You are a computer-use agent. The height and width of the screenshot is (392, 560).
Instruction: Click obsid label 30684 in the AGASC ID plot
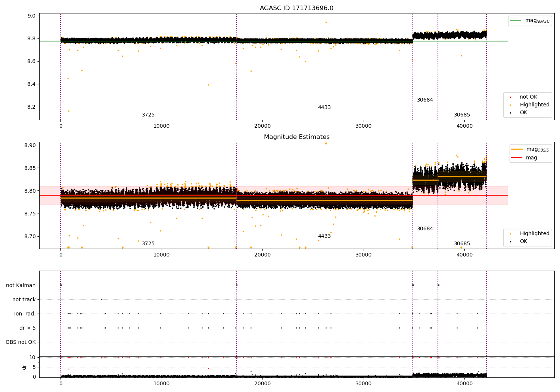click(425, 100)
